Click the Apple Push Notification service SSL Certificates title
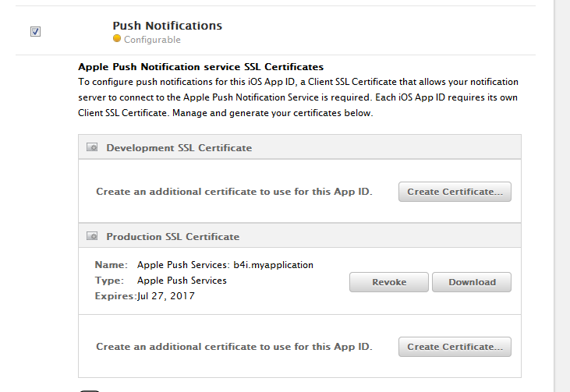This screenshot has width=570, height=392. (200, 67)
